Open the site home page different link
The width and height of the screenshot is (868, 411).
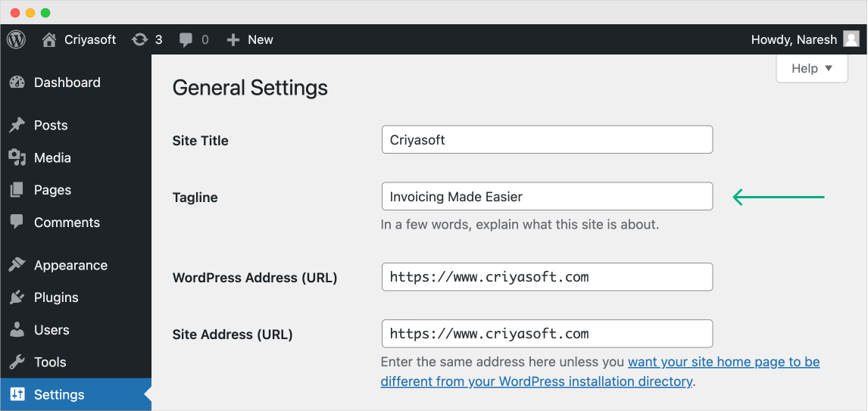pyautogui.click(x=600, y=372)
